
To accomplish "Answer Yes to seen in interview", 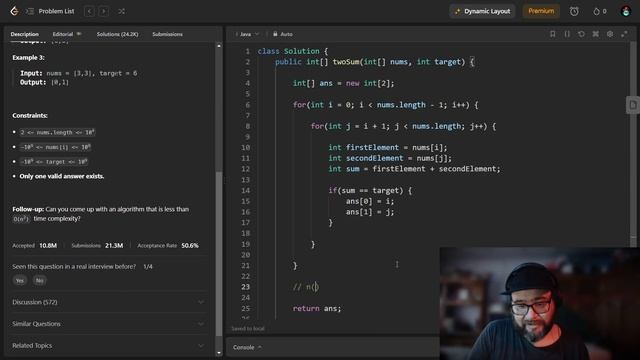I will tap(20, 280).
